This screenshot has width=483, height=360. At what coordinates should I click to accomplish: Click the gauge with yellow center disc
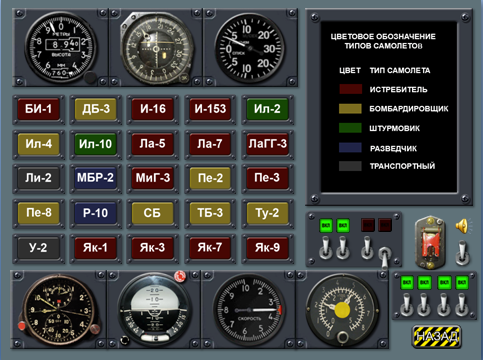(x=342, y=310)
